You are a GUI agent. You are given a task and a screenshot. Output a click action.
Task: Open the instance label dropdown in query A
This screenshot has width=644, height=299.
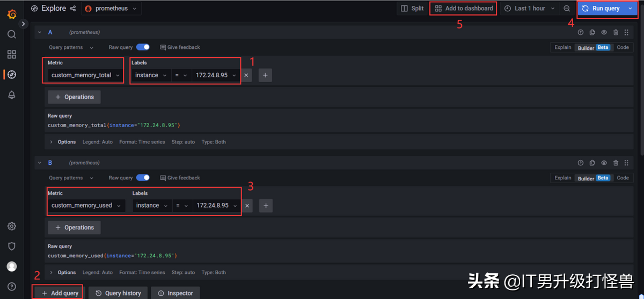pyautogui.click(x=151, y=75)
